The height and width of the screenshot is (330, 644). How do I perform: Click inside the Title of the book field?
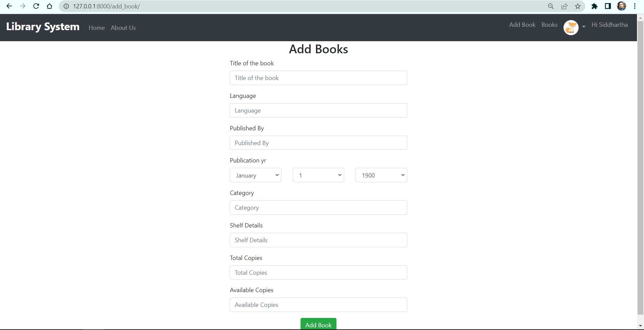(318, 78)
